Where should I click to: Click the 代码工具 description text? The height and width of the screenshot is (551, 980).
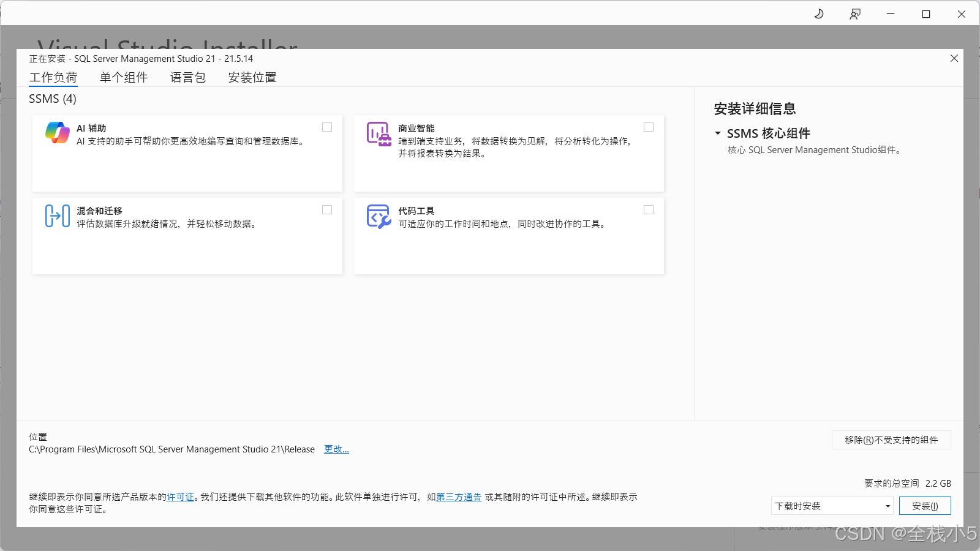click(503, 224)
